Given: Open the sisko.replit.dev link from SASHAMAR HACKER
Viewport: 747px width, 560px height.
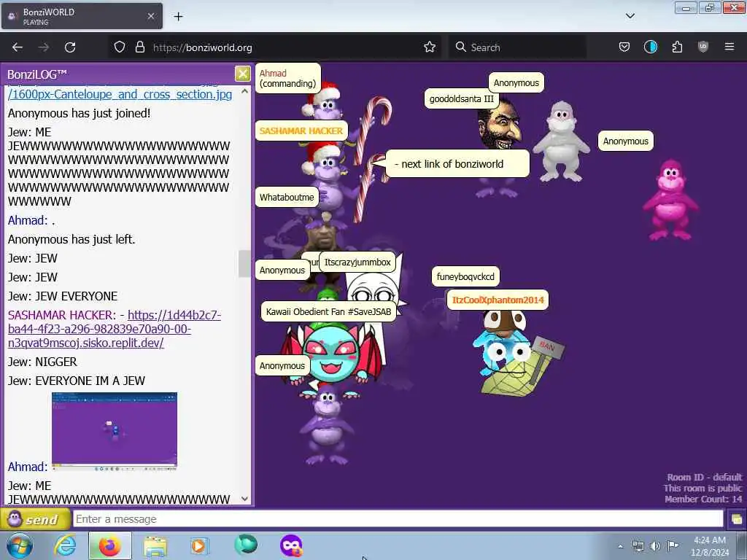Looking at the screenshot, I should click(x=115, y=329).
